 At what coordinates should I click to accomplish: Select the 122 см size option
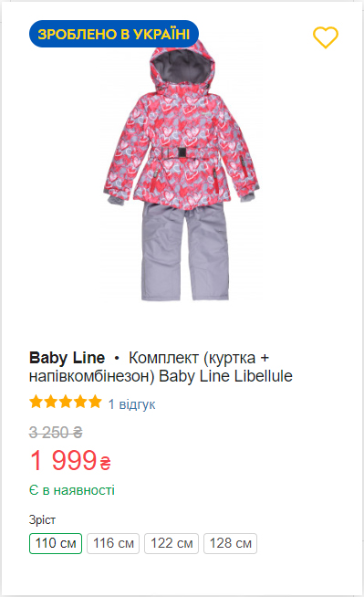(172, 543)
